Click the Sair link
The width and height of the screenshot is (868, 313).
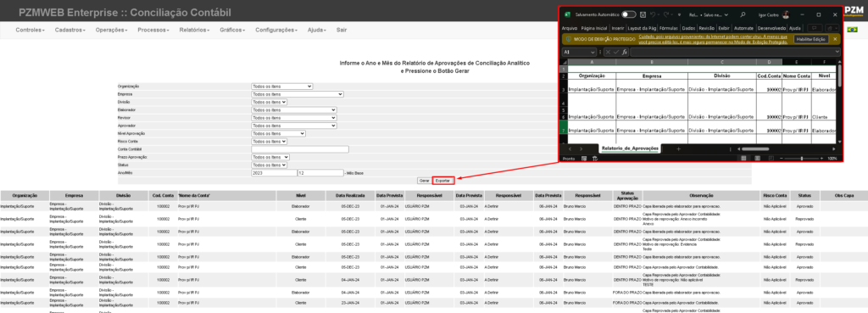point(342,30)
